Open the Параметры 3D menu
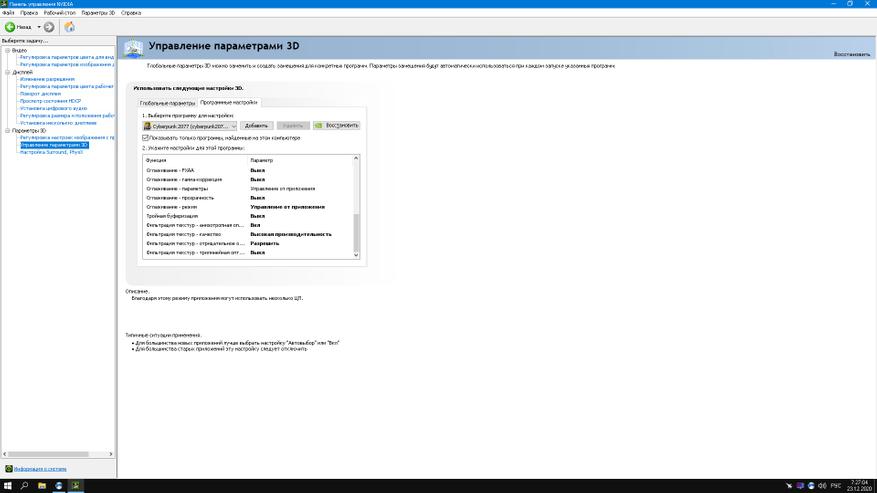The image size is (877, 493). (98, 13)
